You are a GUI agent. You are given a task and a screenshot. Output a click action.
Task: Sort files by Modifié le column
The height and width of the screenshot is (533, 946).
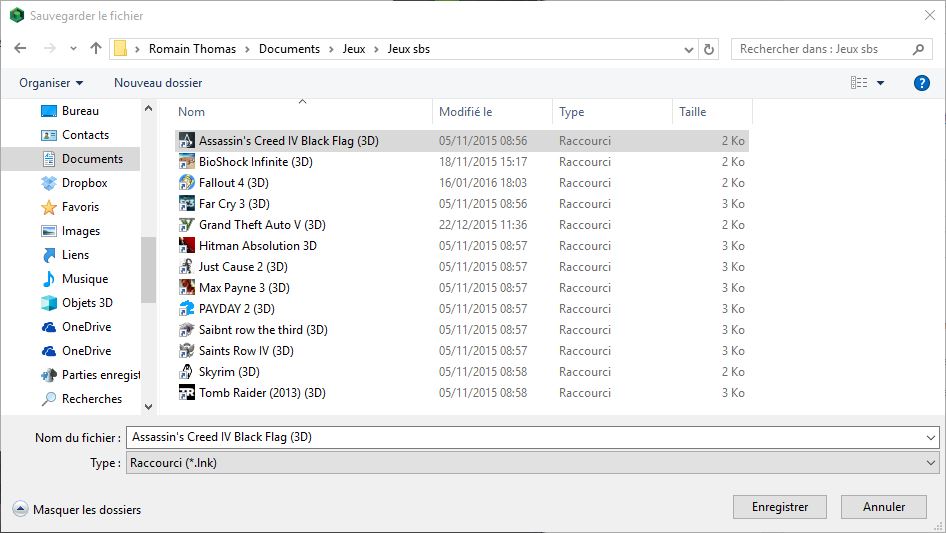pos(466,112)
